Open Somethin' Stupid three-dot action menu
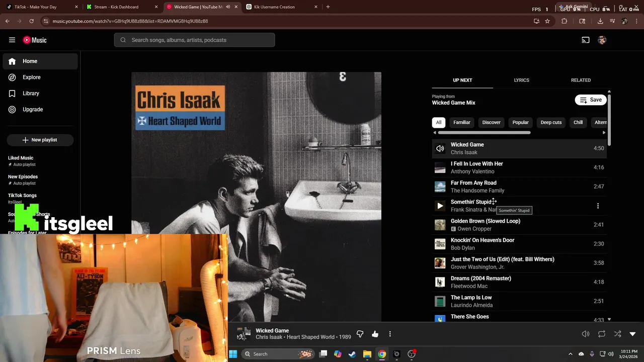The width and height of the screenshot is (644, 362). [598, 206]
